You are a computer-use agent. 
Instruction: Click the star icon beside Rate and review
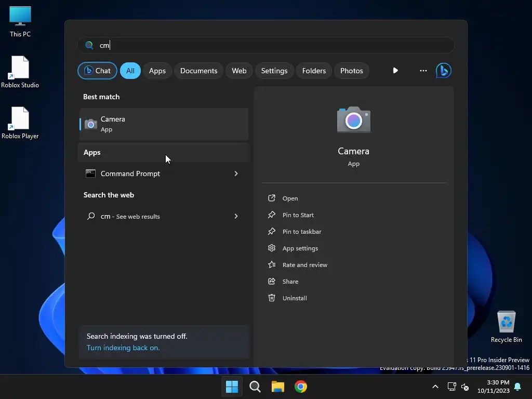tap(272, 264)
